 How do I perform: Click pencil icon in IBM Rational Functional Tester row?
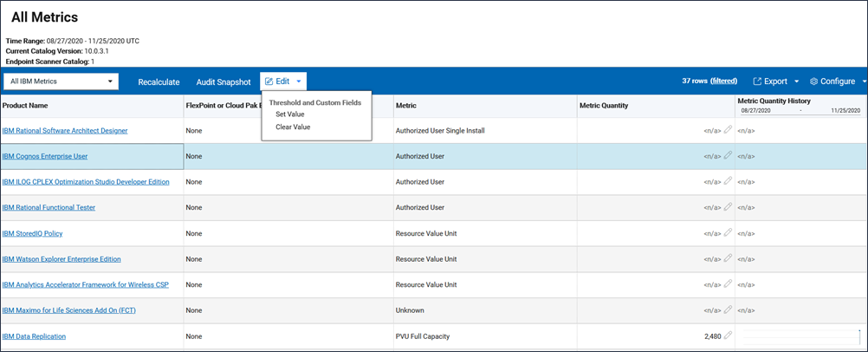pos(729,207)
